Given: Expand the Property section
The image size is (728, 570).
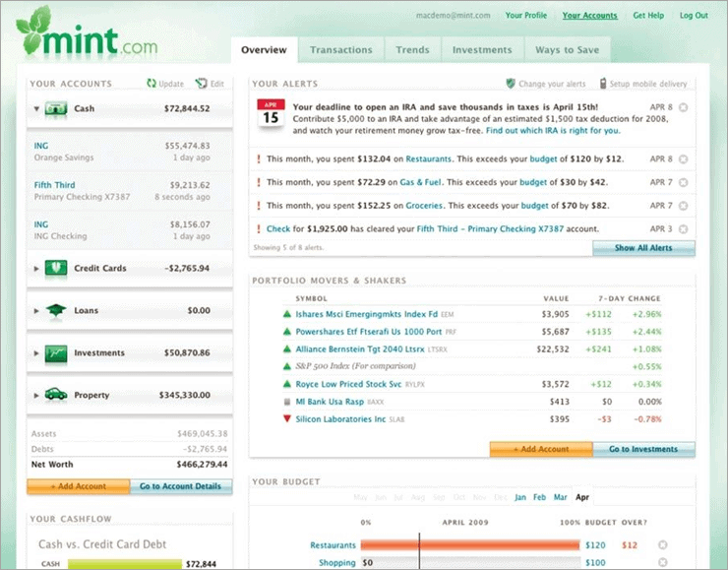Looking at the screenshot, I should pyautogui.click(x=36, y=396).
